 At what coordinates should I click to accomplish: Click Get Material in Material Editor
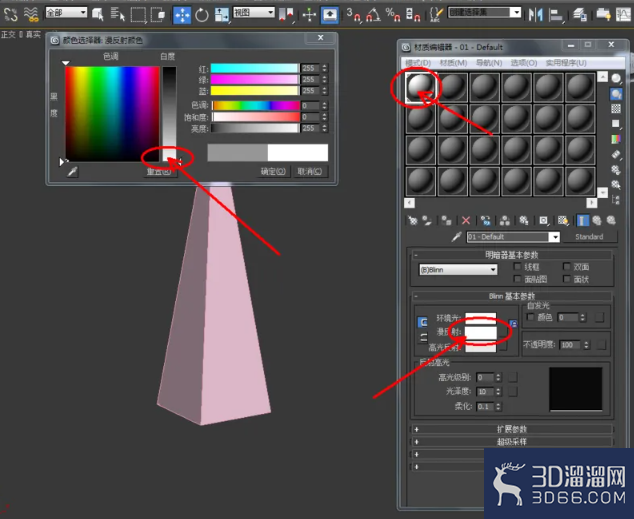(x=412, y=220)
